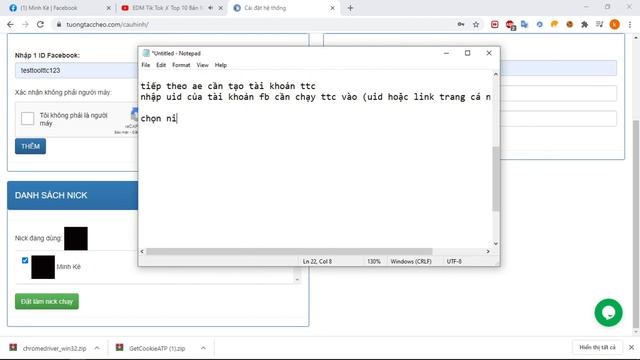Expand GetCookieATP zip download options
The image size is (640, 360).
(203, 348)
